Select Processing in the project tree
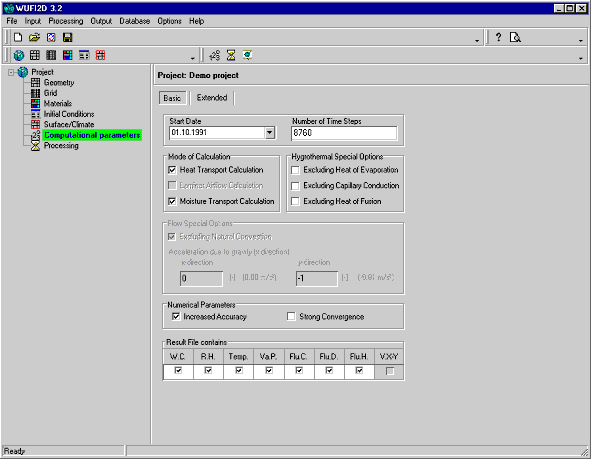 (61, 146)
